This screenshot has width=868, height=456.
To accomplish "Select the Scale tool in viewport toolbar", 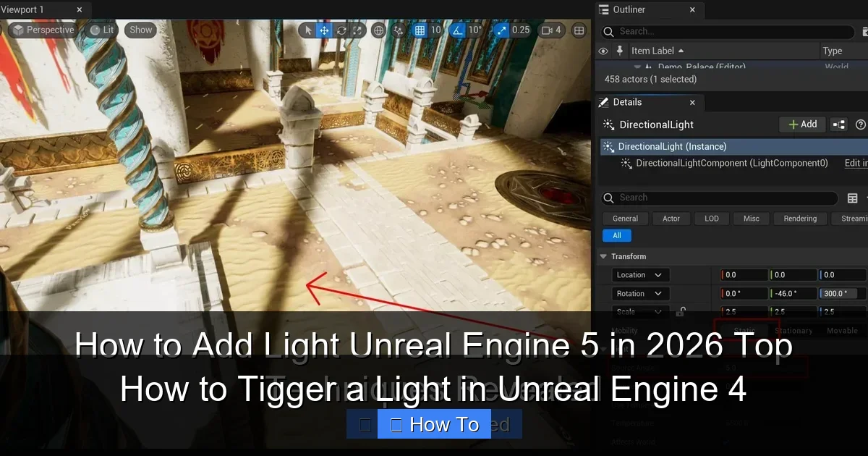I will (x=357, y=30).
